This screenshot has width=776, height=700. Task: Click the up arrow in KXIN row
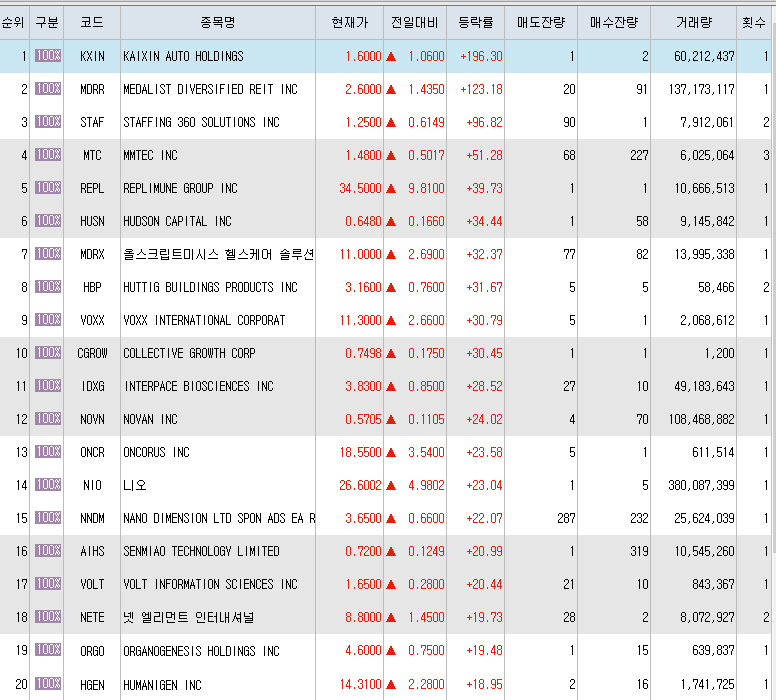coord(391,56)
